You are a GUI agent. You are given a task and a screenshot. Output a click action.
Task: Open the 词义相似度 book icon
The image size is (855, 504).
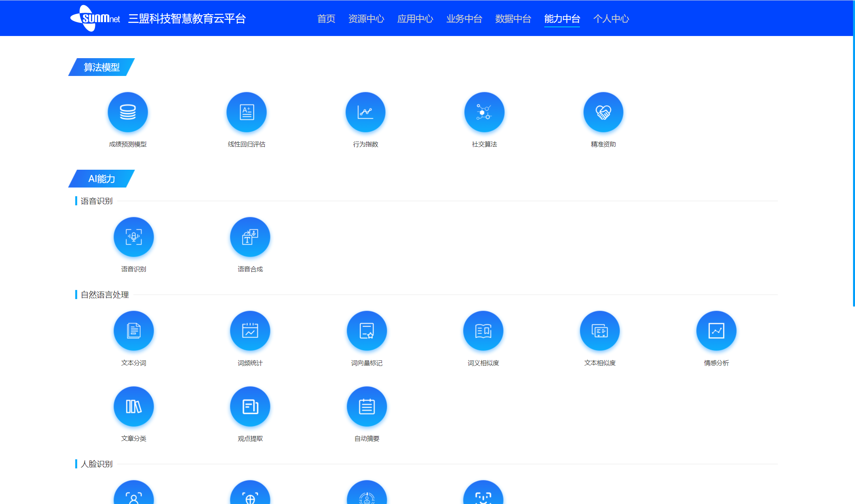coord(483,331)
